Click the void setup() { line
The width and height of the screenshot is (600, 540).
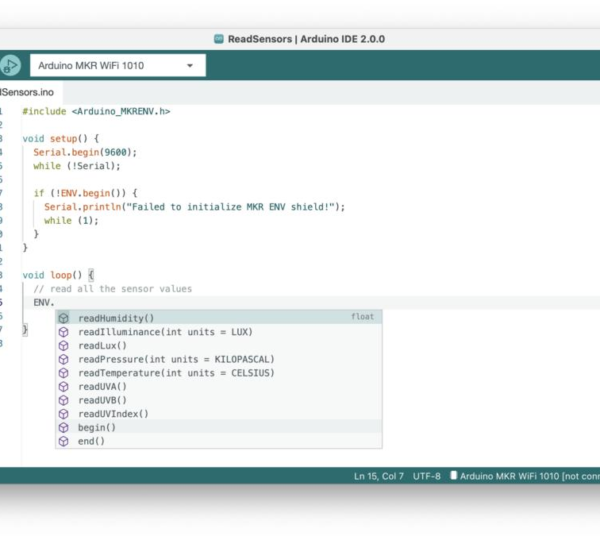pos(60,139)
